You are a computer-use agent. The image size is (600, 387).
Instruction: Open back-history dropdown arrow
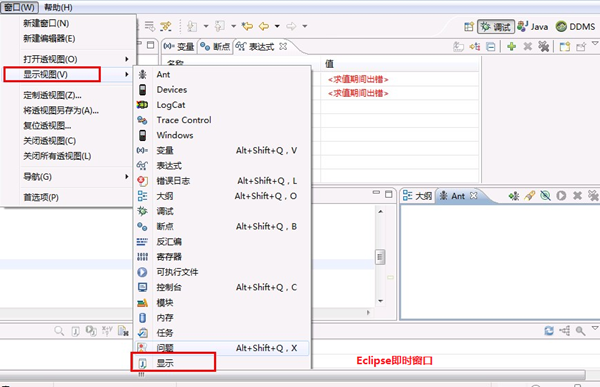277,26
